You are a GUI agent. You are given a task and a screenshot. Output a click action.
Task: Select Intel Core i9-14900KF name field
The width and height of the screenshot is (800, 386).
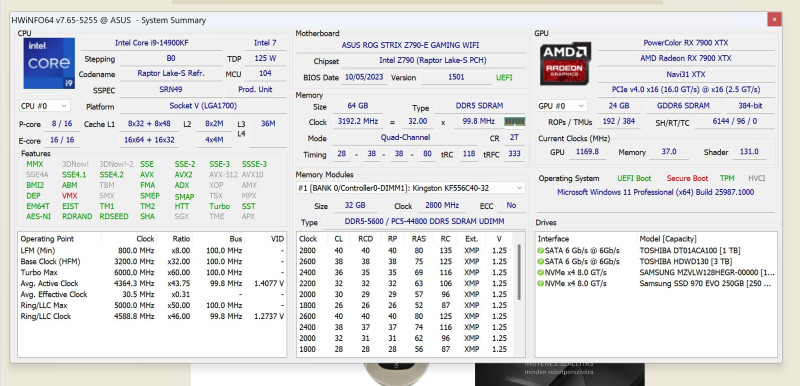click(x=152, y=43)
